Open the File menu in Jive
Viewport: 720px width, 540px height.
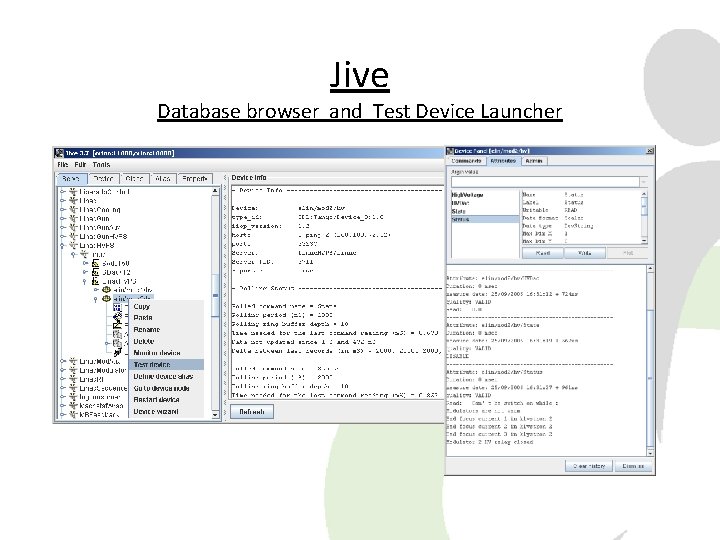pos(63,164)
